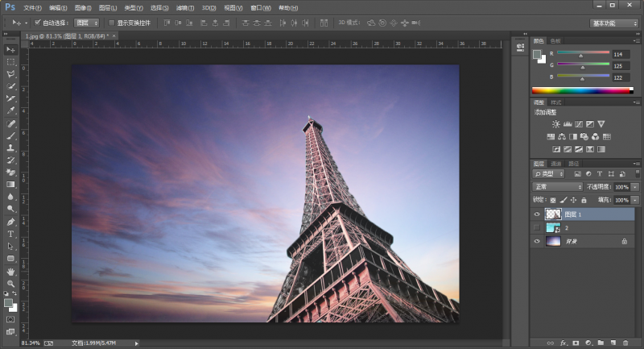Viewport: 644px width, 349px height.
Task: Select the 背景 layer thumbnail
Action: (x=552, y=241)
